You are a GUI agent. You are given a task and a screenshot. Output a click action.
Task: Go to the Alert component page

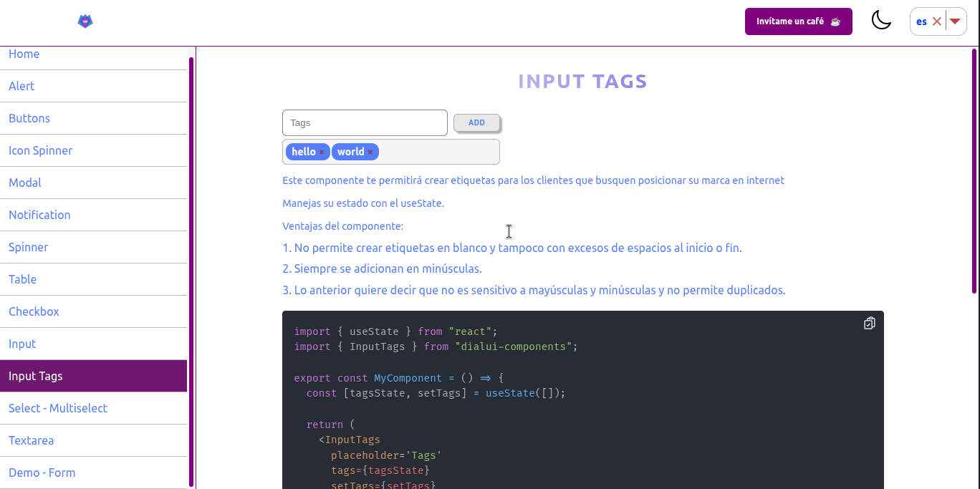pos(21,86)
